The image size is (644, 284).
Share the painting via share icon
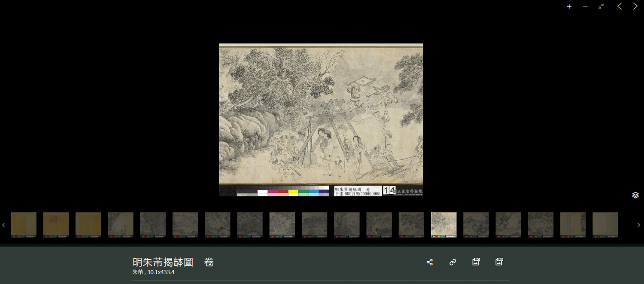click(x=429, y=262)
